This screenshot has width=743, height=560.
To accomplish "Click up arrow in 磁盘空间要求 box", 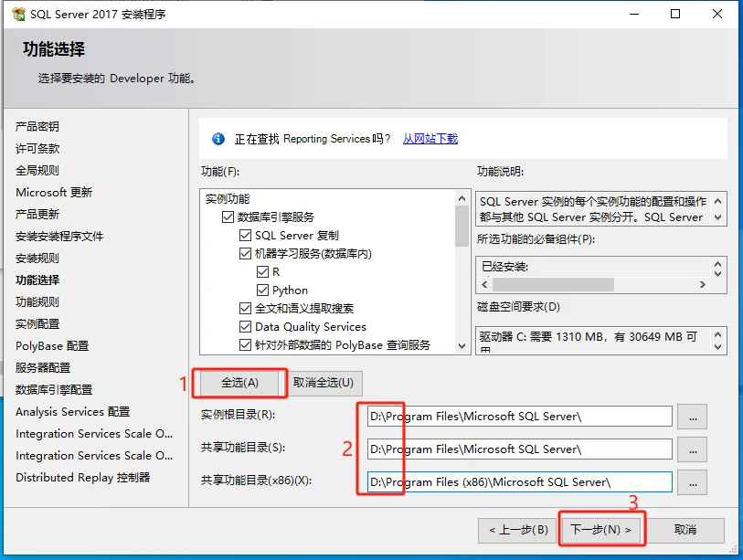I will (718, 334).
